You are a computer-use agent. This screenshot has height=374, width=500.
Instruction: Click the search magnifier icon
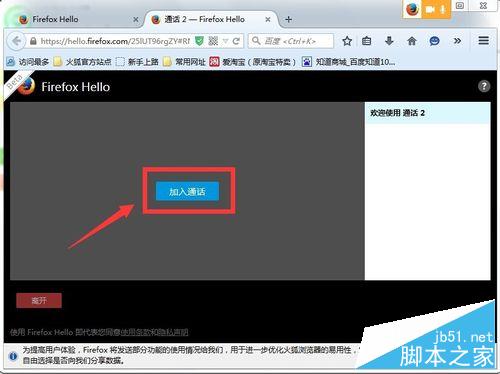(256, 41)
